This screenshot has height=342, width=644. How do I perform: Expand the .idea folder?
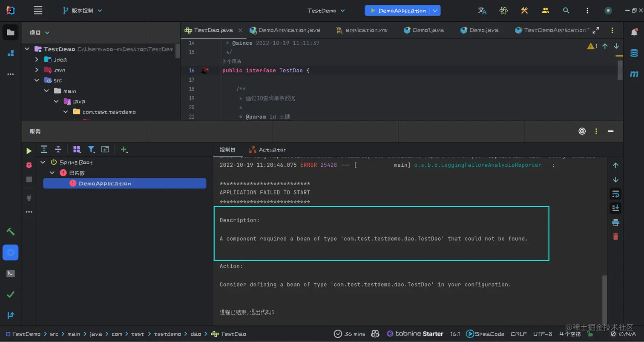coord(37,60)
